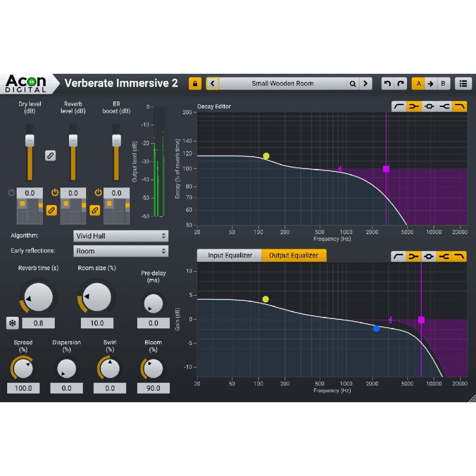Click the Bloom knob

153,368
